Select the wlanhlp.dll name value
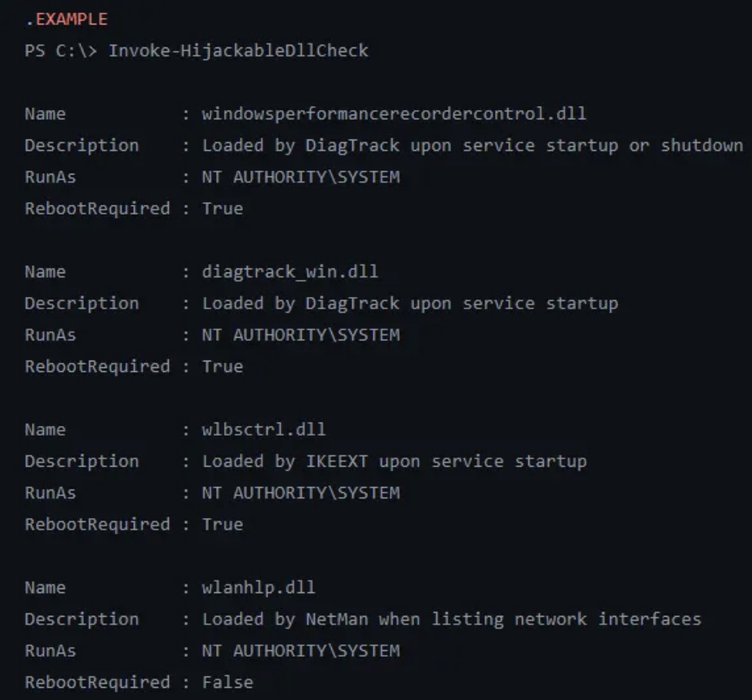 click(259, 587)
